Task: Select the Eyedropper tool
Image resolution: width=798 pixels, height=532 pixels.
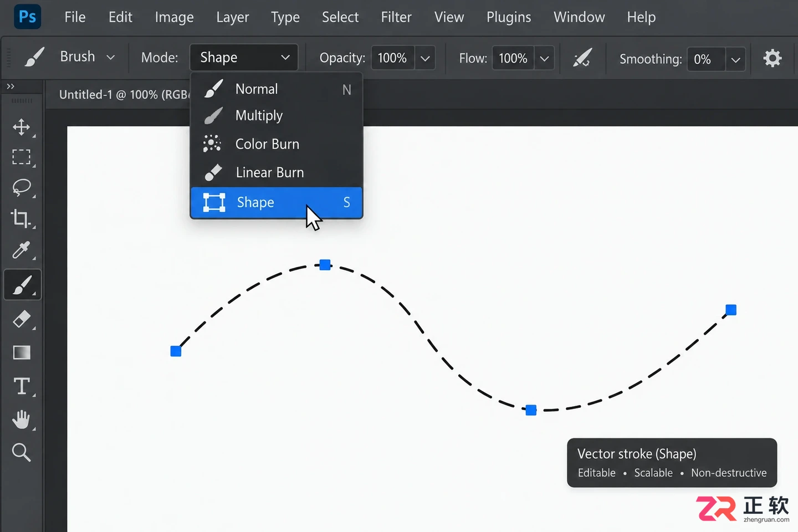Action: [22, 250]
